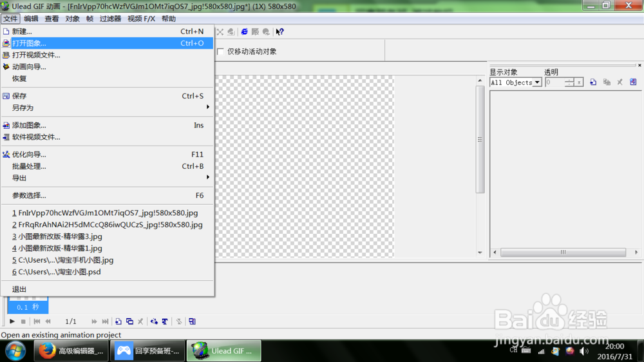The height and width of the screenshot is (362, 644).
Task: Click the reverse frame order icon
Action: coord(178,321)
